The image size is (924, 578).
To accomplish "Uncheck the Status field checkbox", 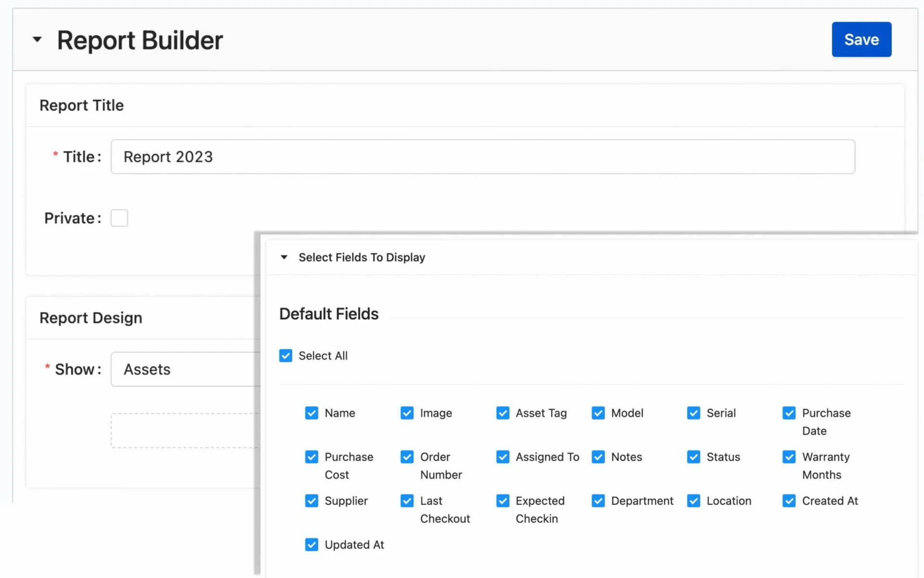I will point(693,457).
